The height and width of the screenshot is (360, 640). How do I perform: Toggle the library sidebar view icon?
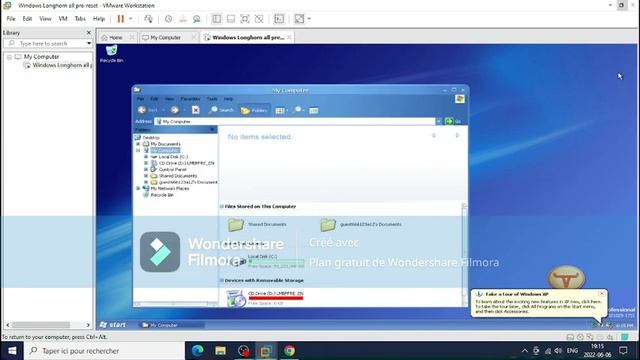point(217,19)
